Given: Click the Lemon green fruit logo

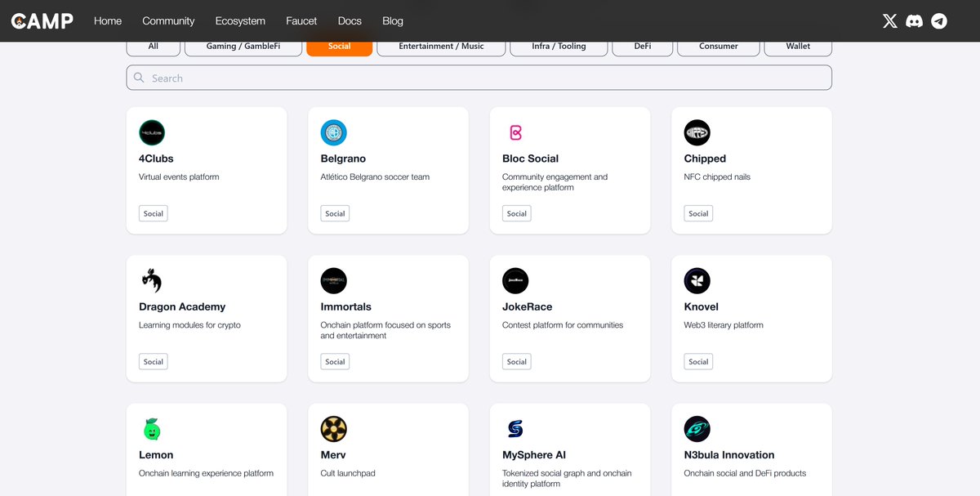Looking at the screenshot, I should click(152, 429).
